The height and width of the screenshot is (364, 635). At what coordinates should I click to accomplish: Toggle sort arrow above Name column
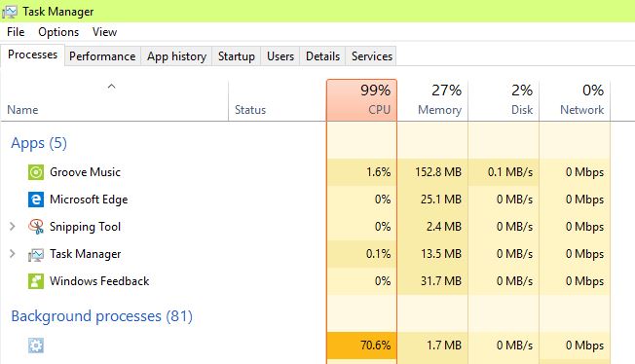(111, 87)
